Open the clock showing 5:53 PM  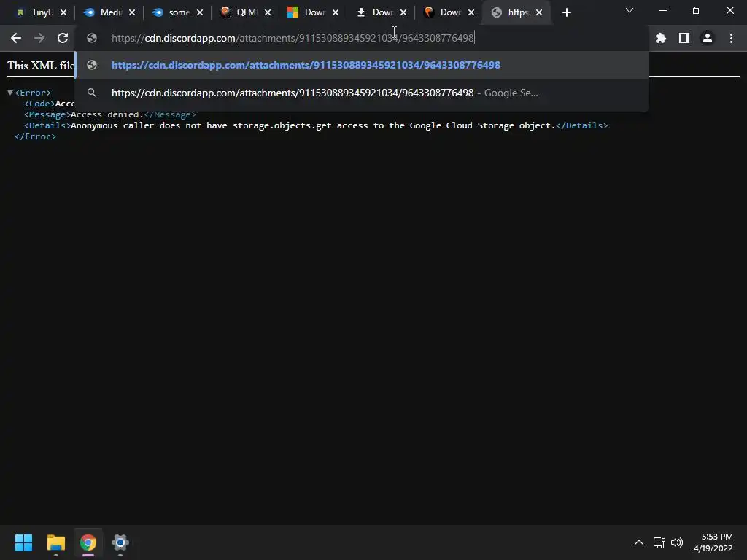pos(713,542)
